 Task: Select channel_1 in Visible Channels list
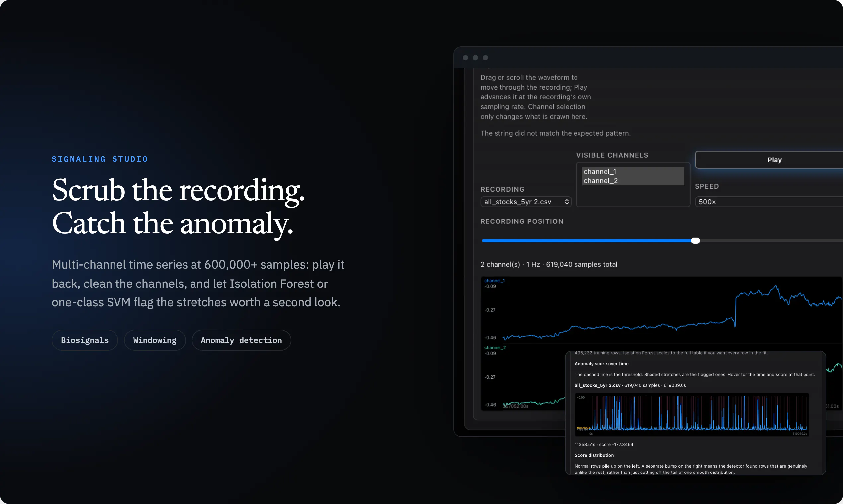tap(633, 171)
